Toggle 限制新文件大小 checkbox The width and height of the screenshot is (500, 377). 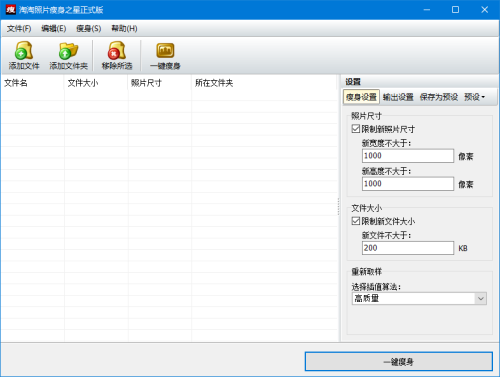[x=356, y=221]
